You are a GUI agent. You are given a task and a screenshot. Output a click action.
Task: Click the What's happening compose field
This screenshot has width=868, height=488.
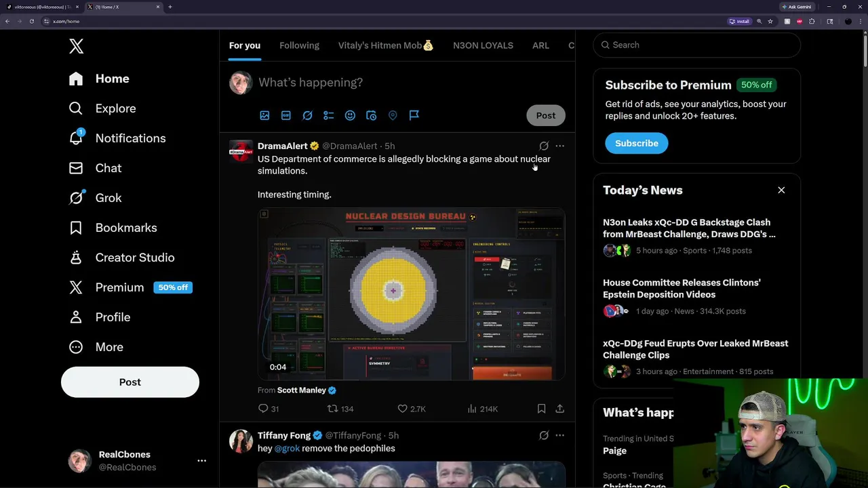click(411, 83)
